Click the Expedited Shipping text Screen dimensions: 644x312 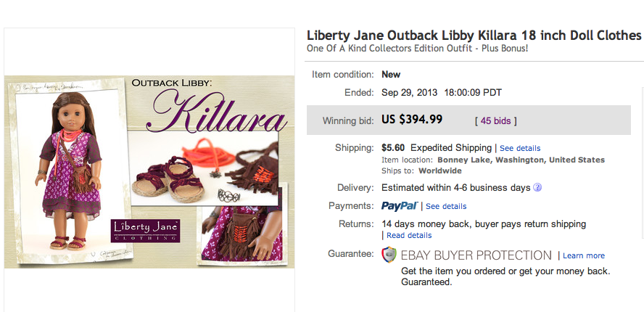[451, 147]
